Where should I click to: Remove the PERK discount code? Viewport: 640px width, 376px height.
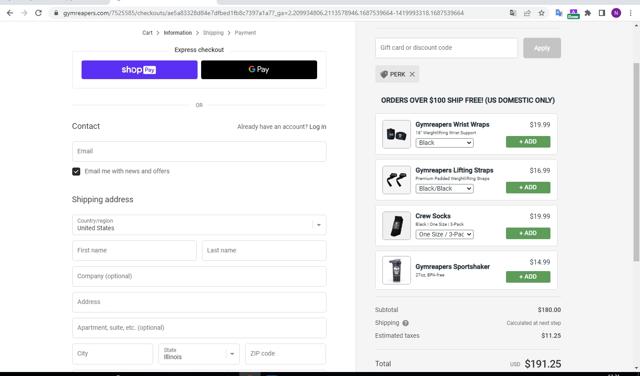[412, 74]
